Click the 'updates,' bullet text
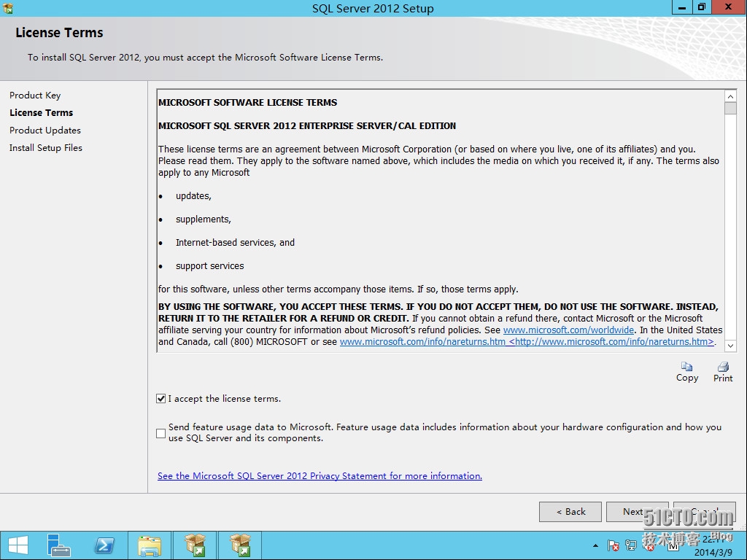This screenshot has width=747, height=560. (x=193, y=196)
